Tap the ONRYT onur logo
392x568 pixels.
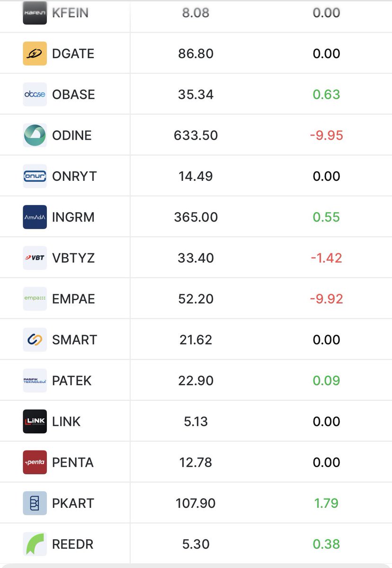coord(35,176)
